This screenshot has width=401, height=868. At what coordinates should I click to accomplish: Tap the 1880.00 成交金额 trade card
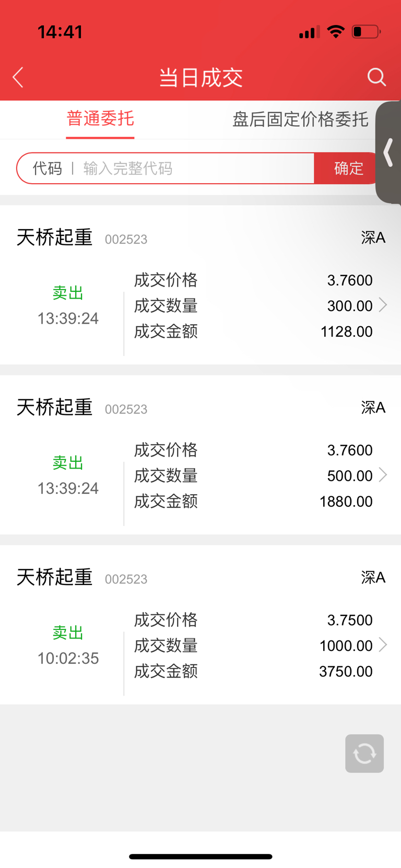click(x=200, y=455)
